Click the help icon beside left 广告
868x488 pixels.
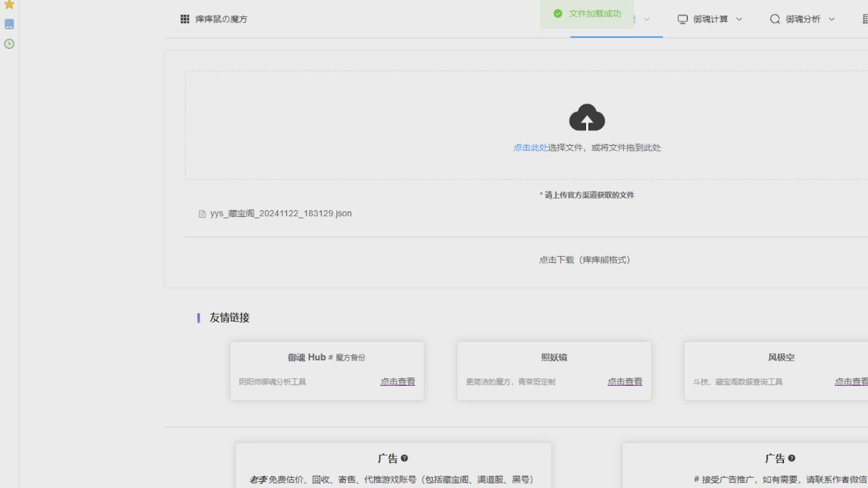coord(404,458)
